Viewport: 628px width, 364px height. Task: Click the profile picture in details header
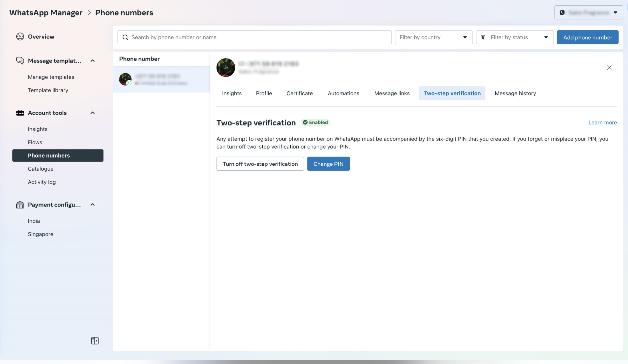coord(225,67)
